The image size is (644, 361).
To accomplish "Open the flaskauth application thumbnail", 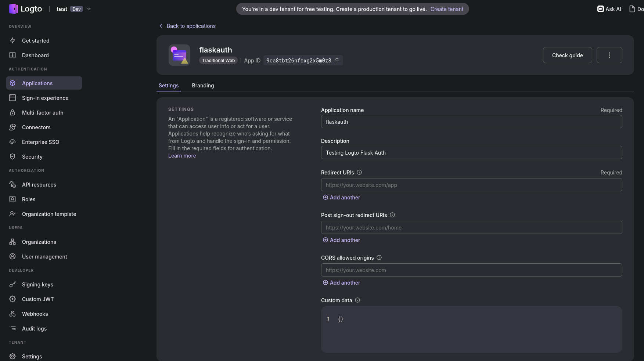I will click(179, 55).
